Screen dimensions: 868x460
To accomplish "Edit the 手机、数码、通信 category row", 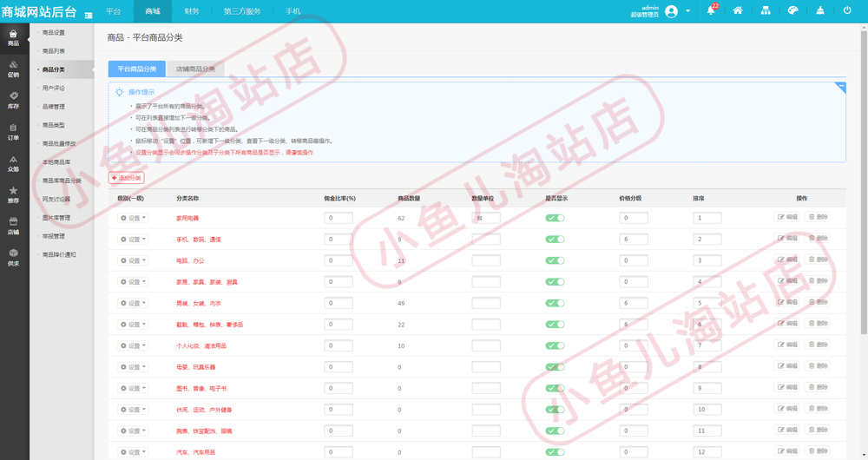I will [787, 238].
